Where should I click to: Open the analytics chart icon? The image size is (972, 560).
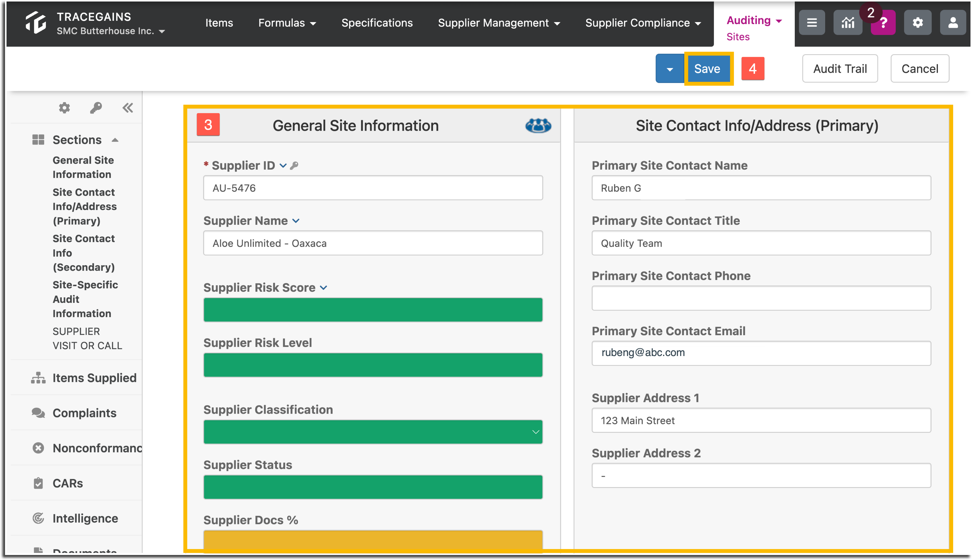pos(847,23)
